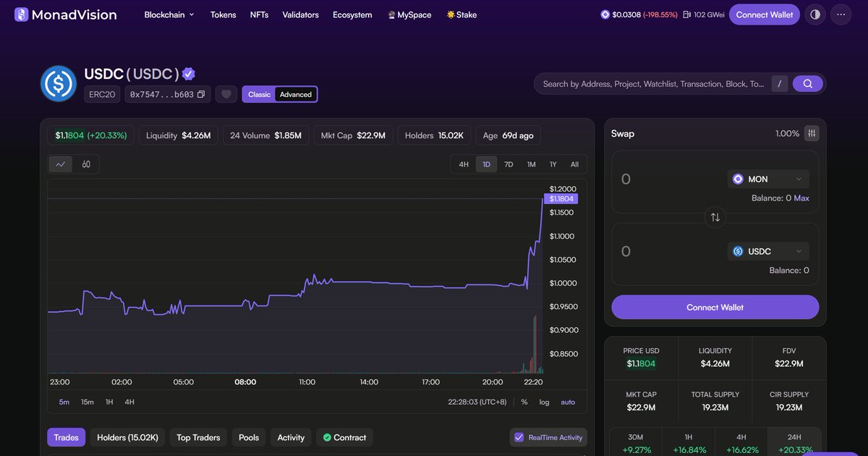This screenshot has width=868, height=456.
Task: Select 4H candle interval below chart
Action: point(129,402)
